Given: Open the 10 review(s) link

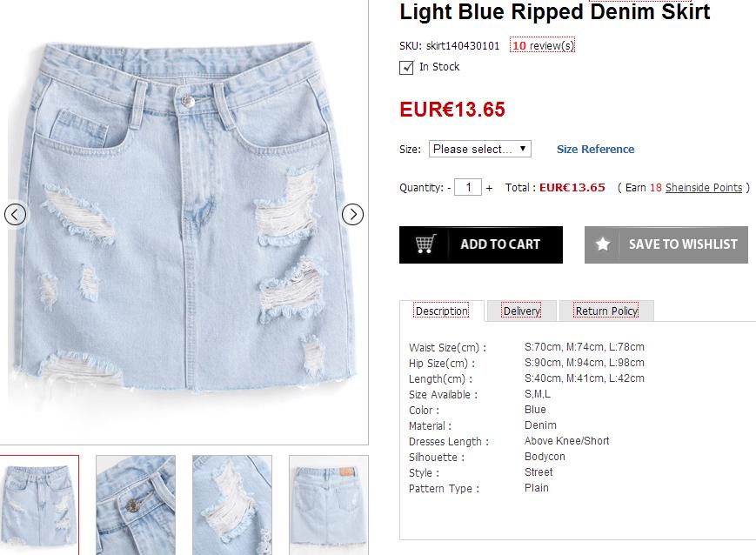Looking at the screenshot, I should pyautogui.click(x=541, y=45).
